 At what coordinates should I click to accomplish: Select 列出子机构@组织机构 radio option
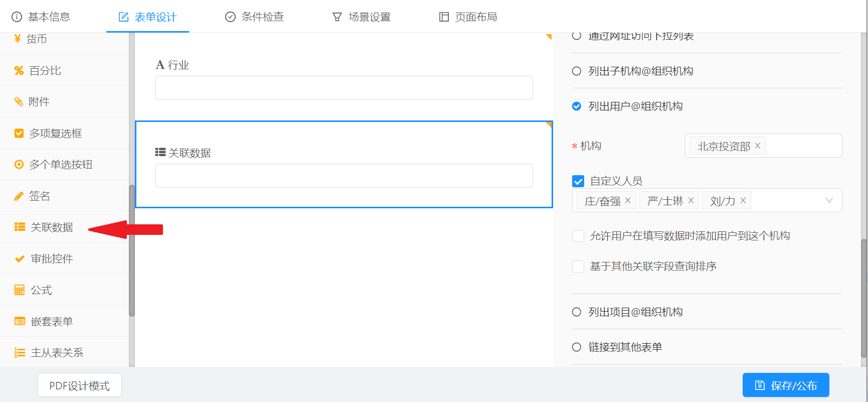(x=577, y=71)
